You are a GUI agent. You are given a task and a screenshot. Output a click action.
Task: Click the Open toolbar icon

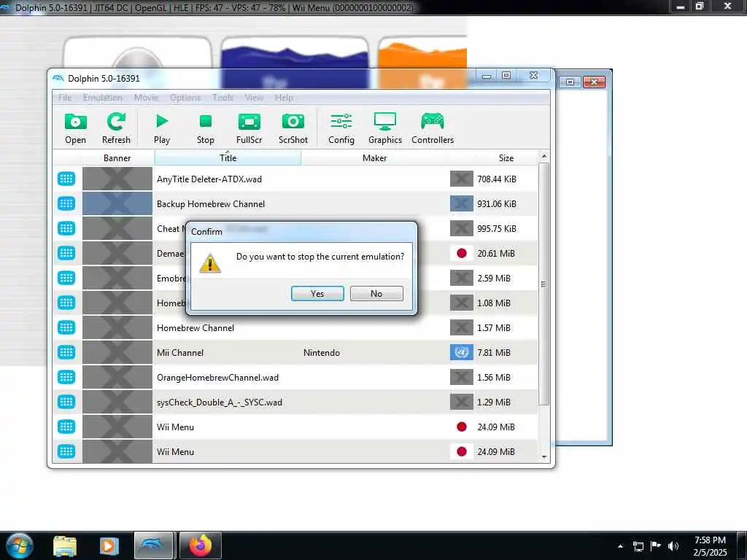click(x=75, y=128)
